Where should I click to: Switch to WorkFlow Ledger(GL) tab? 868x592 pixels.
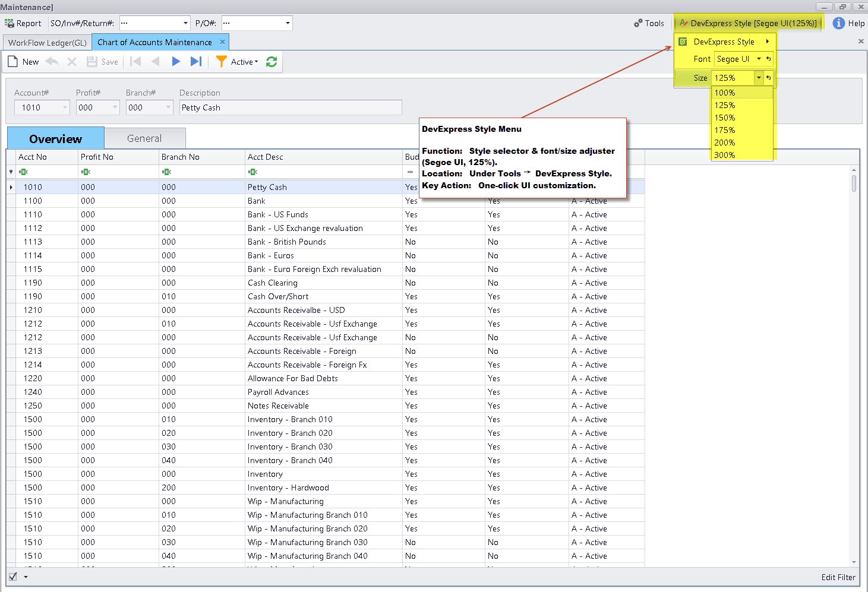48,43
